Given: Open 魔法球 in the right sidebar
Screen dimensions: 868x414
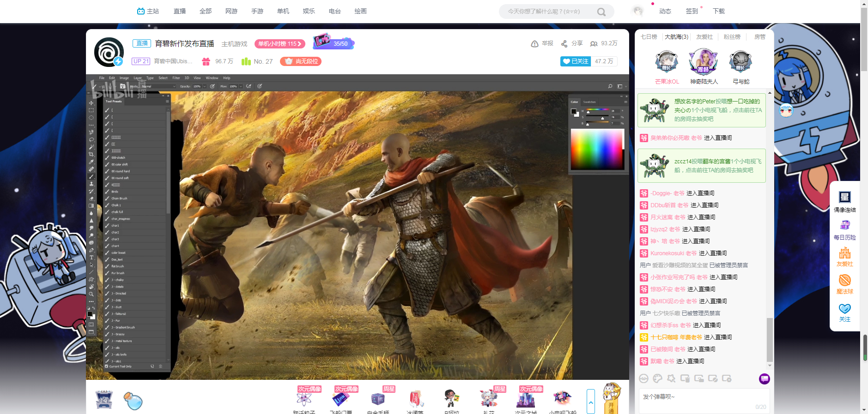Looking at the screenshot, I should (x=845, y=284).
